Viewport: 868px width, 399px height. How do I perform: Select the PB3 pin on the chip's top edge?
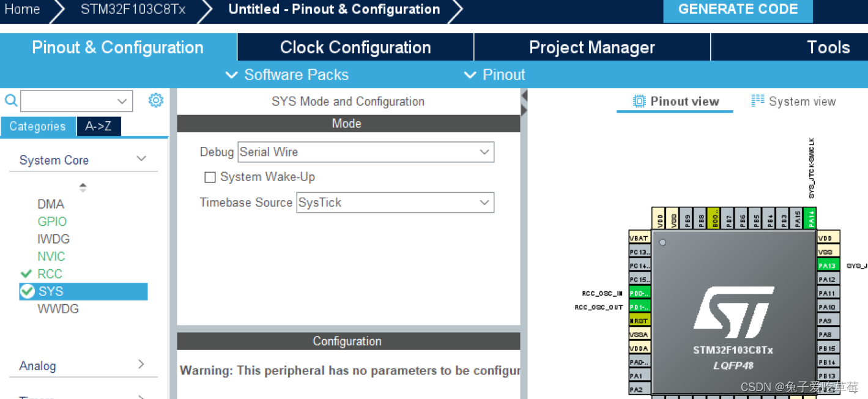tap(783, 218)
